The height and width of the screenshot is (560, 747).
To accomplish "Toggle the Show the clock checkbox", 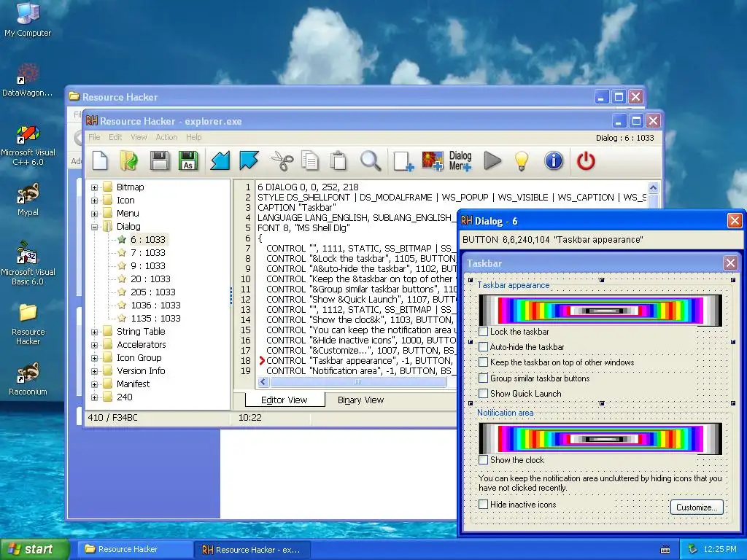I will pyautogui.click(x=483, y=460).
